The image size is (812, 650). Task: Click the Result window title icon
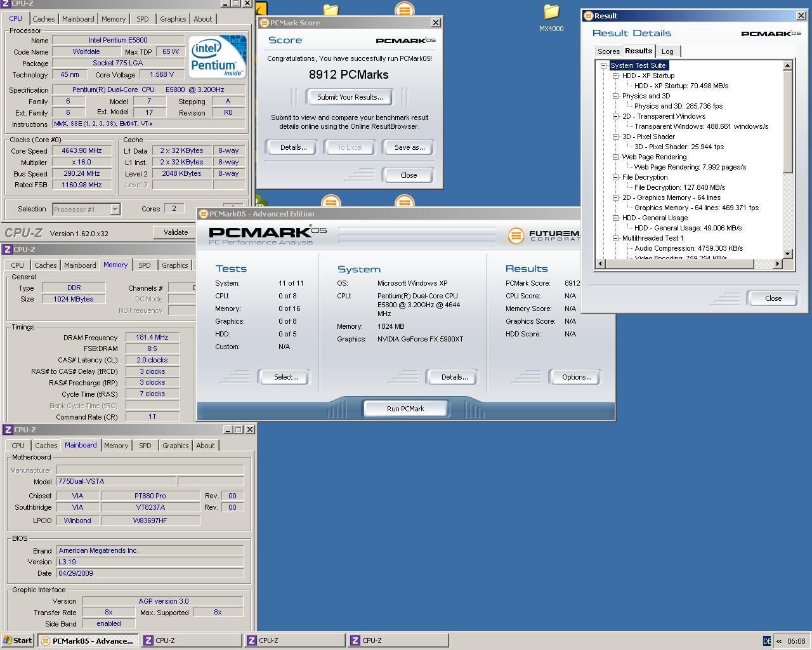tap(588, 16)
